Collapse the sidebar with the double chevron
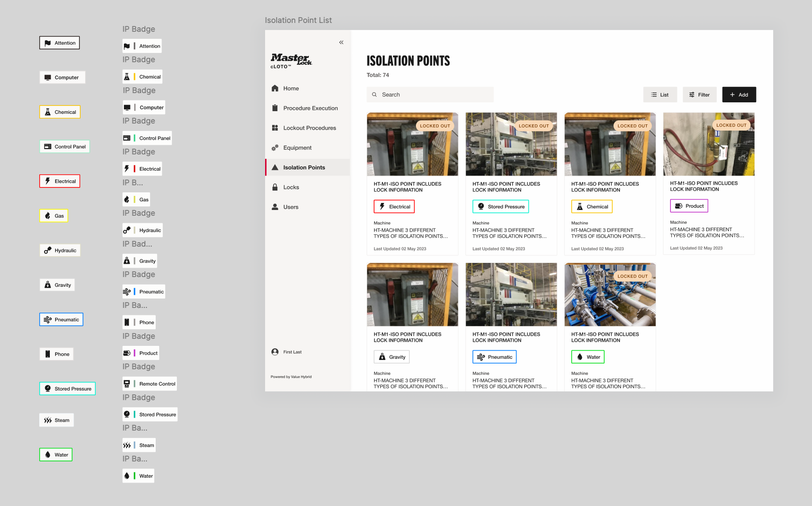The height and width of the screenshot is (506, 812). [x=341, y=42]
